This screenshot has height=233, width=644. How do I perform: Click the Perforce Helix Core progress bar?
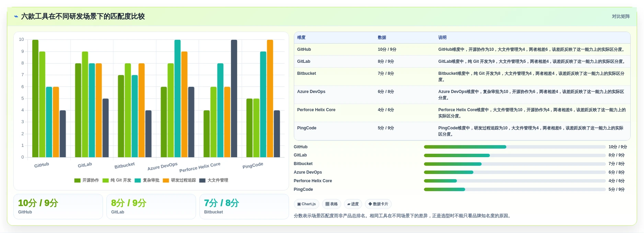515,181
